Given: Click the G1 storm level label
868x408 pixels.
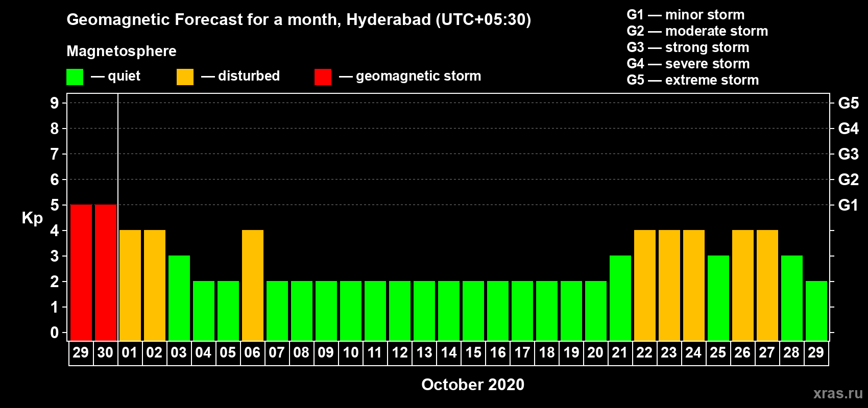Looking at the screenshot, I should [x=848, y=205].
